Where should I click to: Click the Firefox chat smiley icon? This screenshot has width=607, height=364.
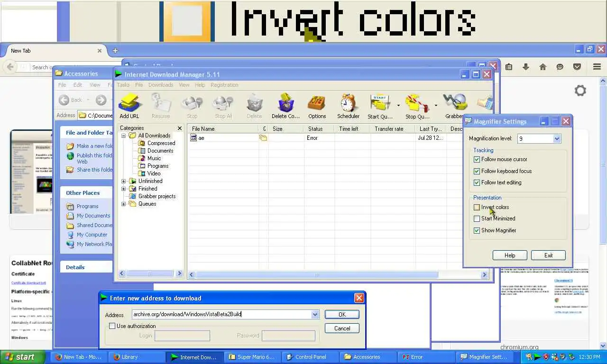pos(560,67)
